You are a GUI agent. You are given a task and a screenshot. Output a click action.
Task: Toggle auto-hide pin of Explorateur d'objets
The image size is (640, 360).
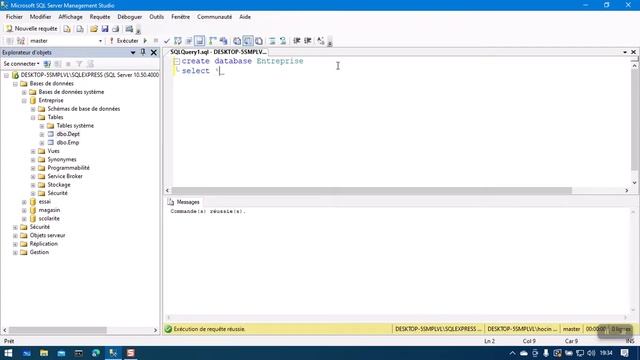pos(143,52)
